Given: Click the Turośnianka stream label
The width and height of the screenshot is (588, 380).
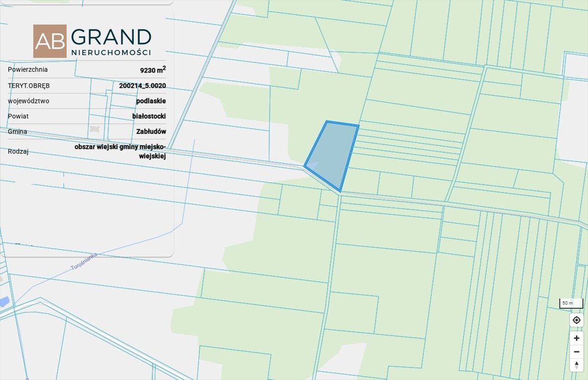Looking at the screenshot, I should pos(84,261).
